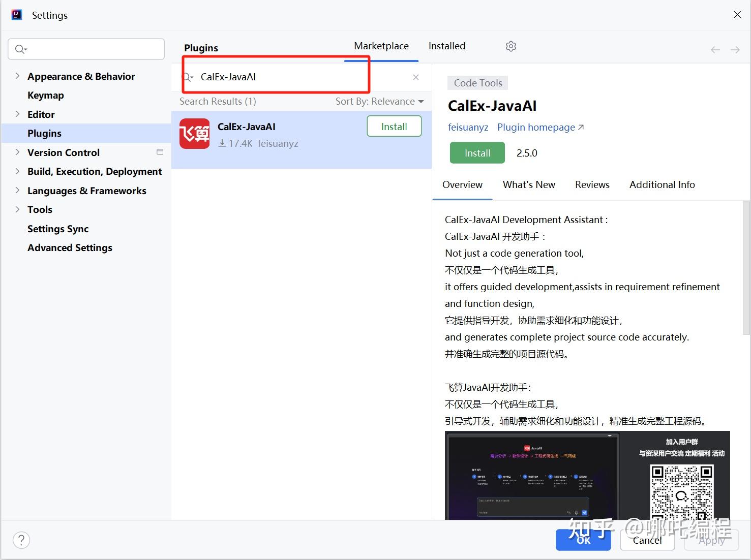Click the description panel scrollbar
The image size is (751, 560).
(x=746, y=268)
